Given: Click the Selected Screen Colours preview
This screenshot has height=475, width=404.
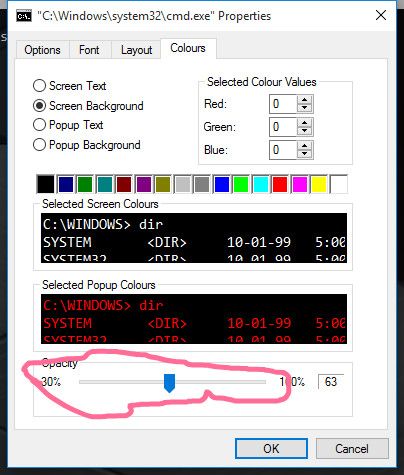Looking at the screenshot, I should [x=194, y=238].
